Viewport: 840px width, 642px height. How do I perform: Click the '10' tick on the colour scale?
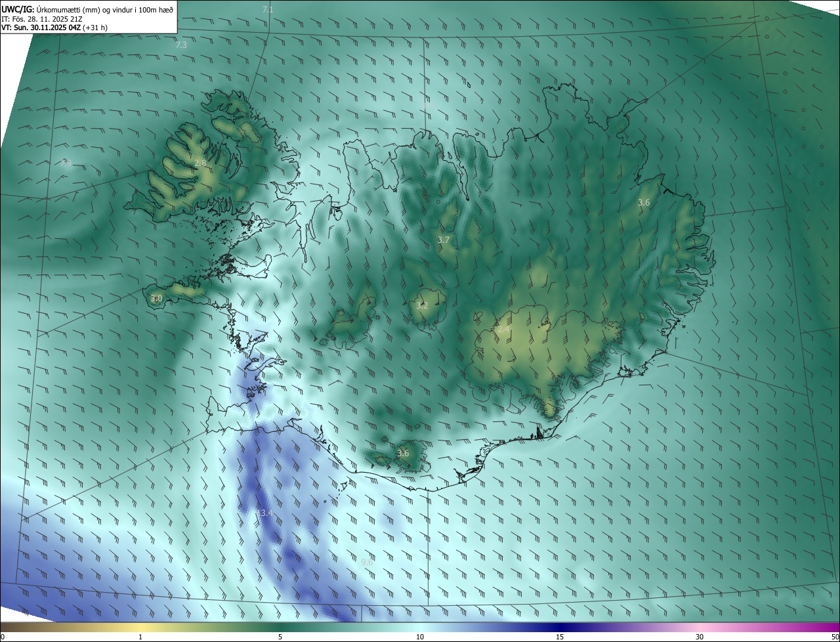click(x=420, y=637)
